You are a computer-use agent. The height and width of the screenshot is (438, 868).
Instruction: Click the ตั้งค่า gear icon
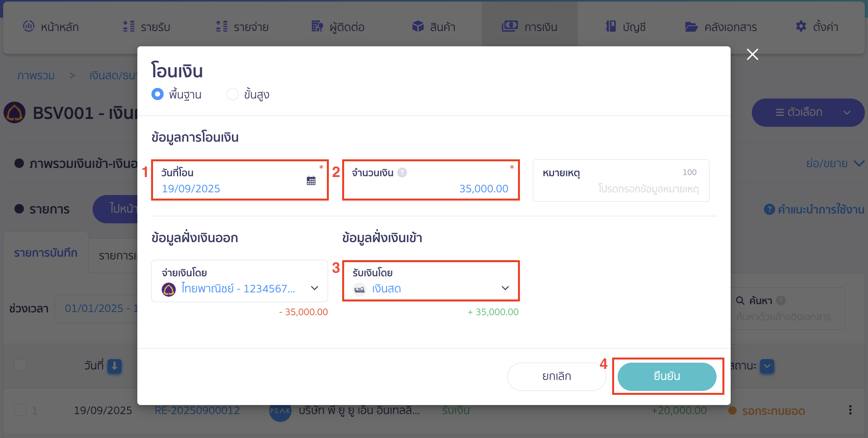pyautogui.click(x=801, y=27)
